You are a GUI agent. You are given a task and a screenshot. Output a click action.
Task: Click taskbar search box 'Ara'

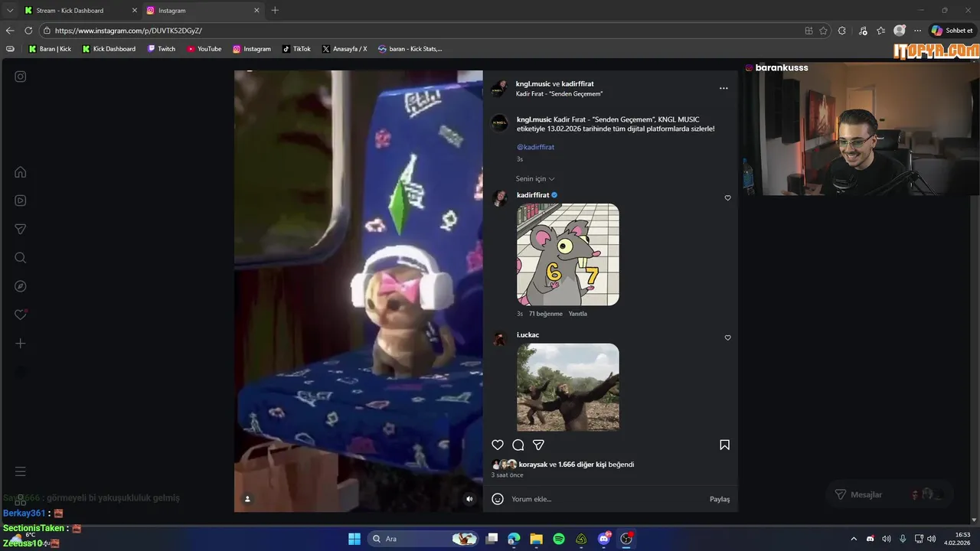tap(424, 539)
